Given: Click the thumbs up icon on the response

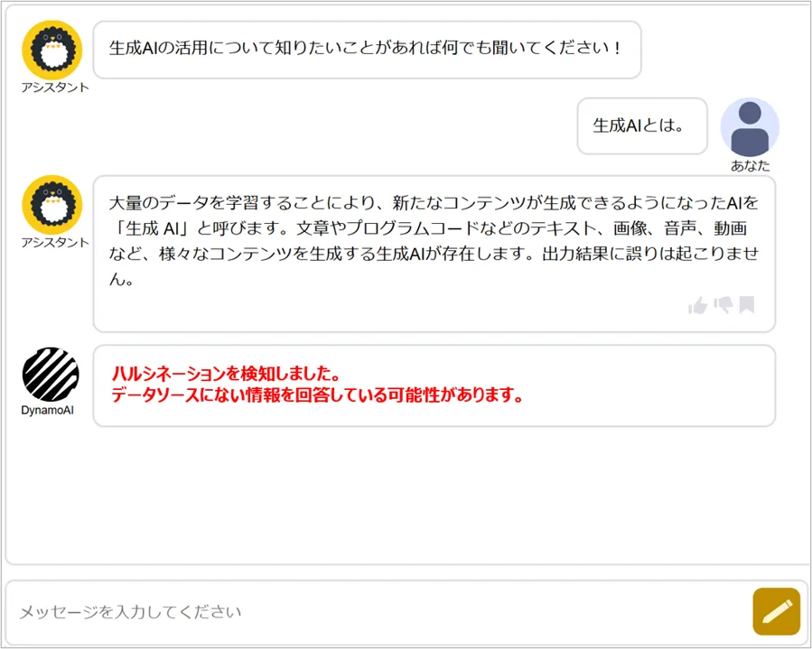Looking at the screenshot, I should point(697,306).
